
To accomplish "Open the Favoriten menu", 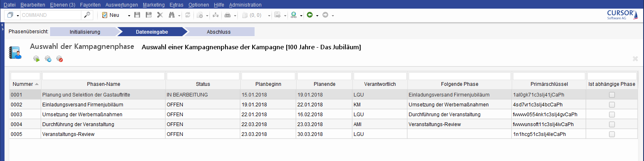I will pos(91,5).
